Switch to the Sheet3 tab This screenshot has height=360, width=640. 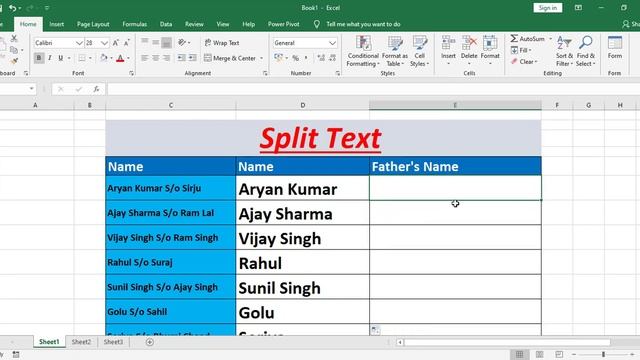(x=113, y=342)
